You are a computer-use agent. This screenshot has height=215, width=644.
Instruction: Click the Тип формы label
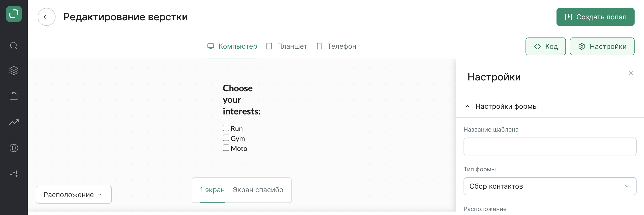(479, 169)
